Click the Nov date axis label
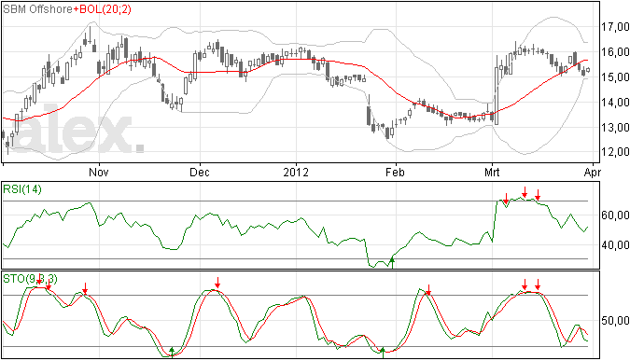The width and height of the screenshot is (644, 361). coord(99,172)
